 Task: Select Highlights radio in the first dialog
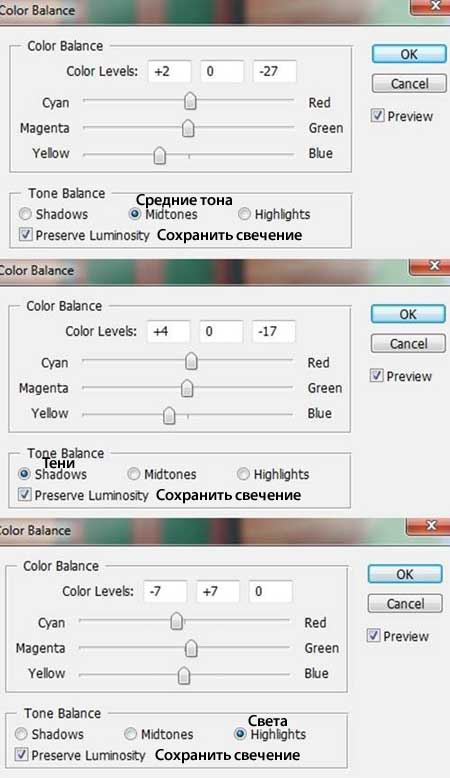(244, 214)
